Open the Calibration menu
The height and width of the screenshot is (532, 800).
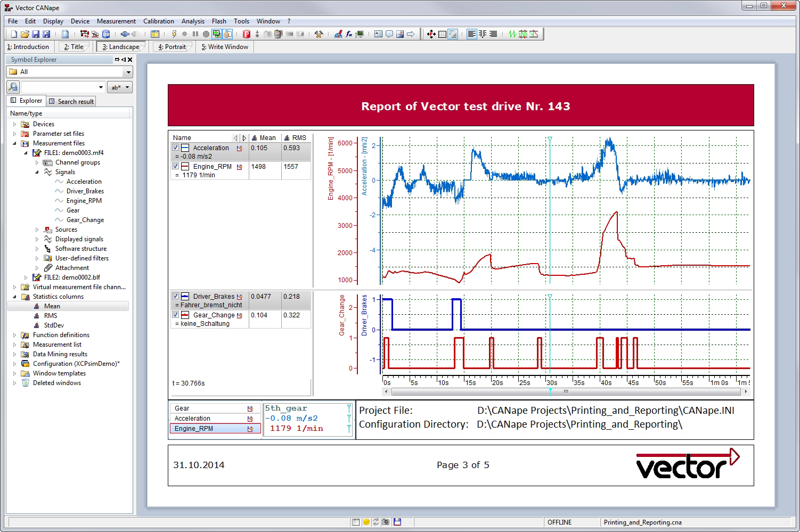click(158, 21)
